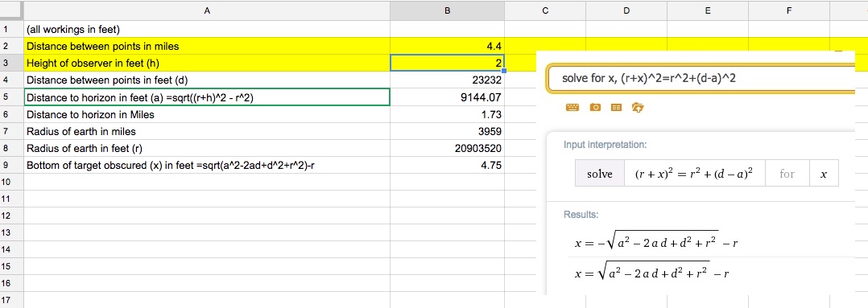Image resolution: width=868 pixels, height=308 pixels.
Task: Click 'Distance between points in feet (d)' cell
Action: click(x=207, y=80)
